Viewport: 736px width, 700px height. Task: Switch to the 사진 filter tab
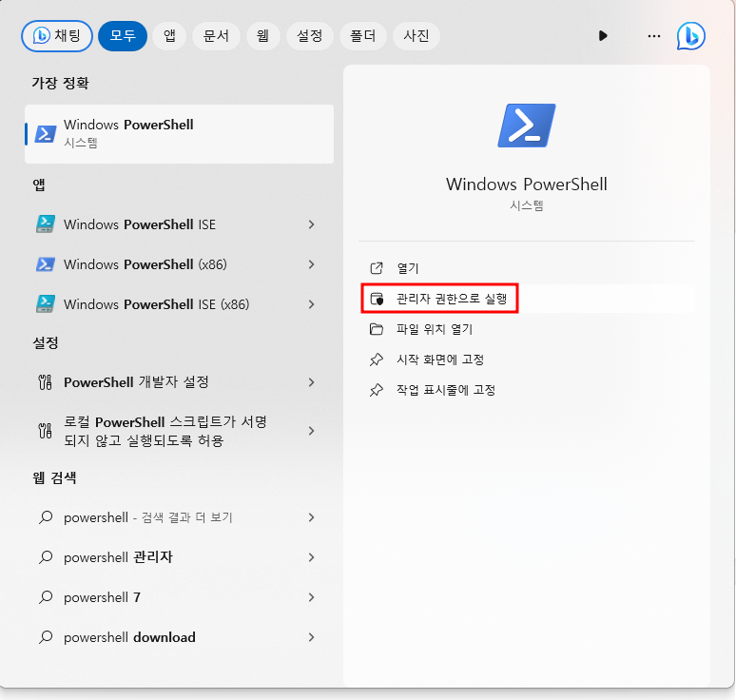tap(416, 36)
